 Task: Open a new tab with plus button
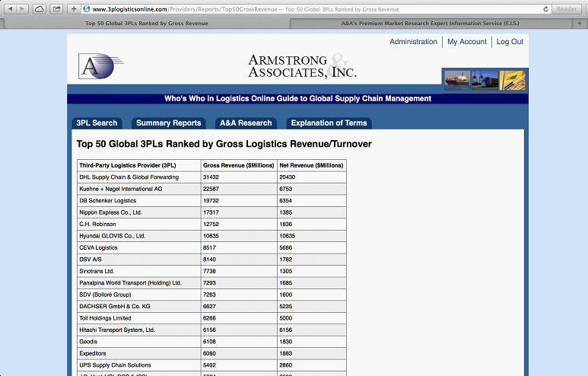580,24
